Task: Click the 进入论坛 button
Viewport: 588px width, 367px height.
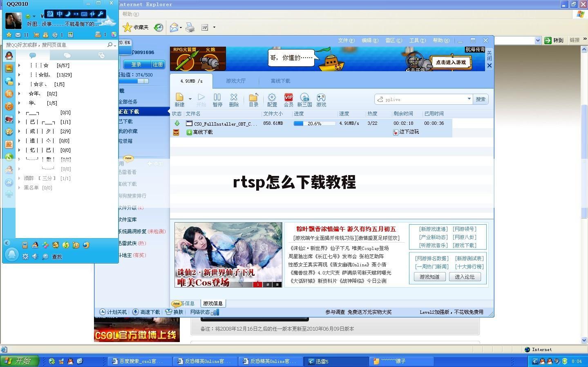Action: pos(465,277)
